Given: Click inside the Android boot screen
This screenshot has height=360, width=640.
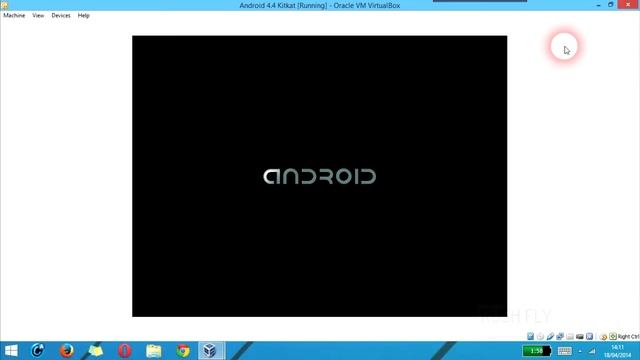Looking at the screenshot, I should (x=320, y=176).
